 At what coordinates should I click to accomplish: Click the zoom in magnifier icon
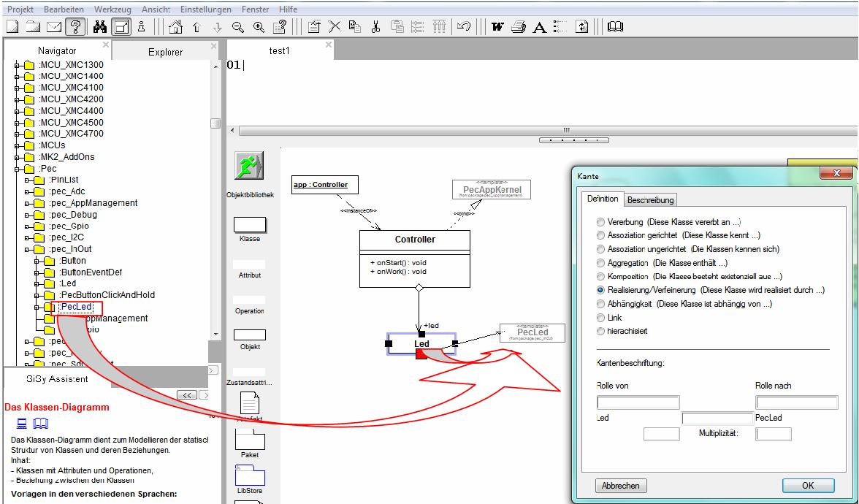[259, 27]
